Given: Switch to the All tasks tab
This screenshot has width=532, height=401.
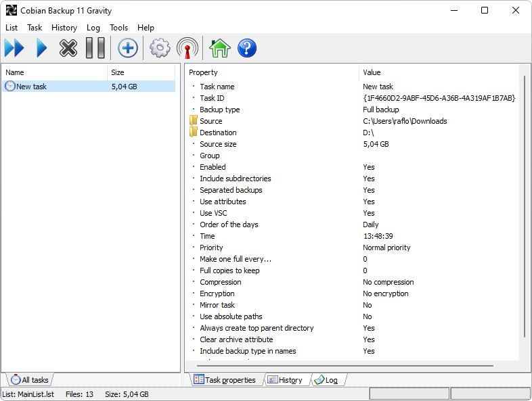Looking at the screenshot, I should pos(30,380).
